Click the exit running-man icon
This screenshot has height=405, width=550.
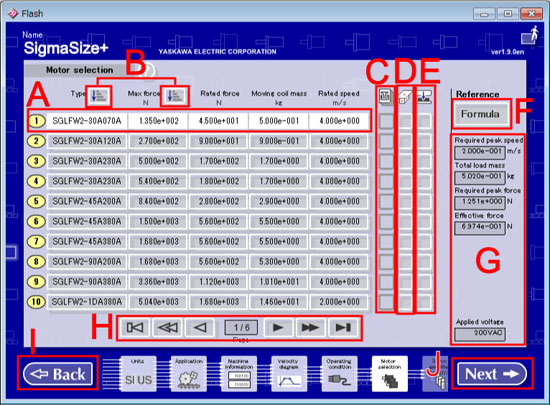[530, 35]
